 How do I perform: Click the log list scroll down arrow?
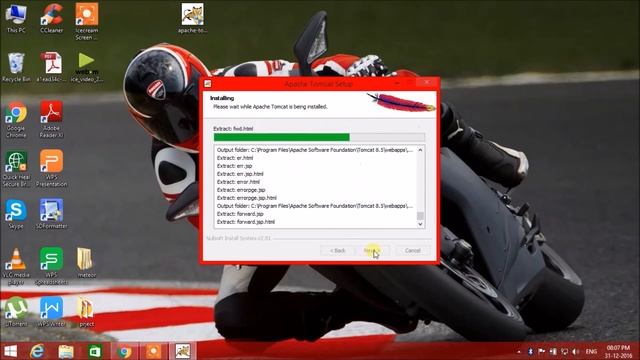click(x=420, y=224)
